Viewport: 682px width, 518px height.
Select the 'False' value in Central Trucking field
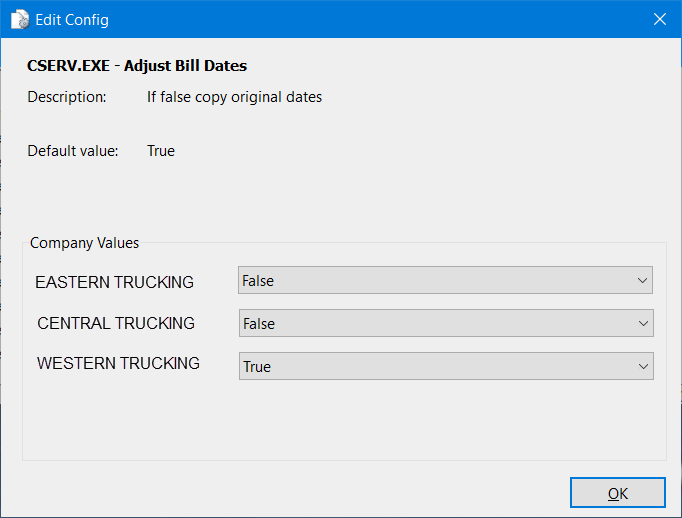[258, 324]
